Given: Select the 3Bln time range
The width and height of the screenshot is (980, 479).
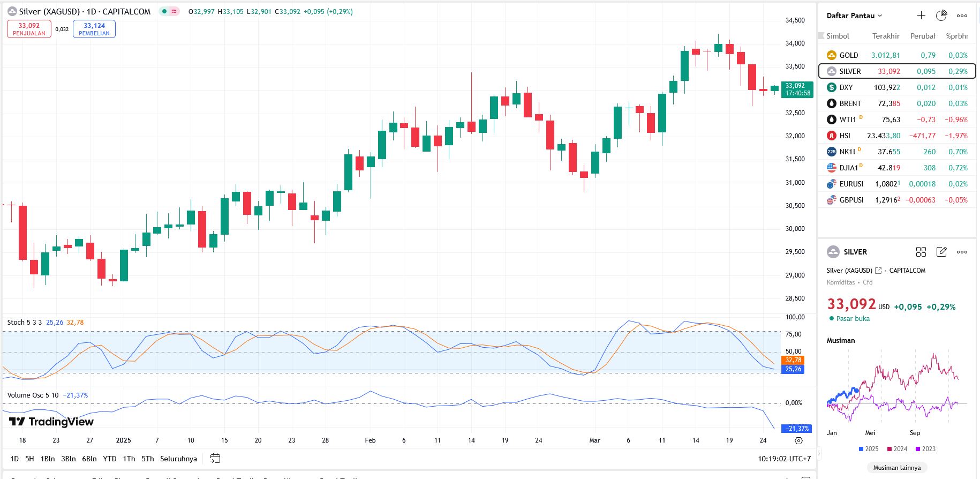Looking at the screenshot, I should pos(68,459).
